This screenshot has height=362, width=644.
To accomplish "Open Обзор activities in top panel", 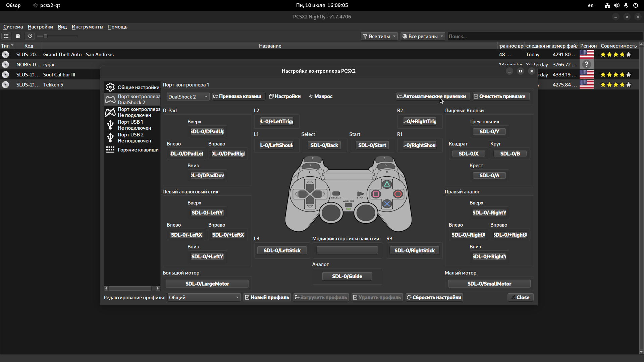I will (13, 5).
